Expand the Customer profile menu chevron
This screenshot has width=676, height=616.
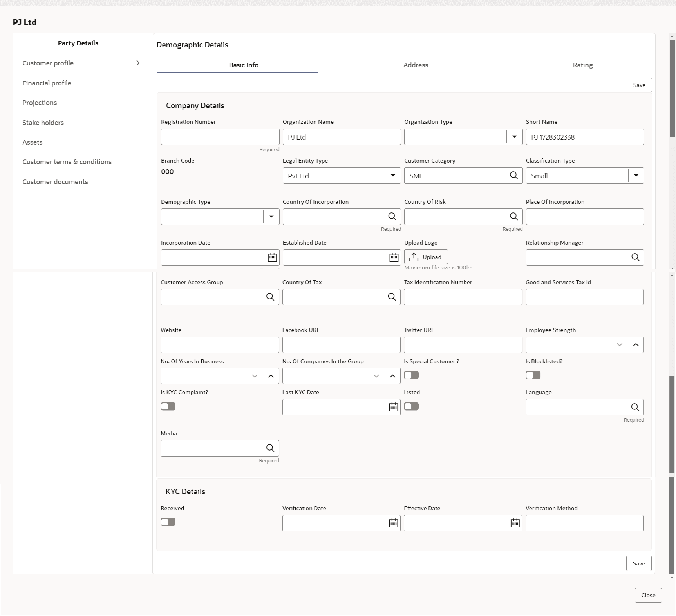(x=138, y=63)
